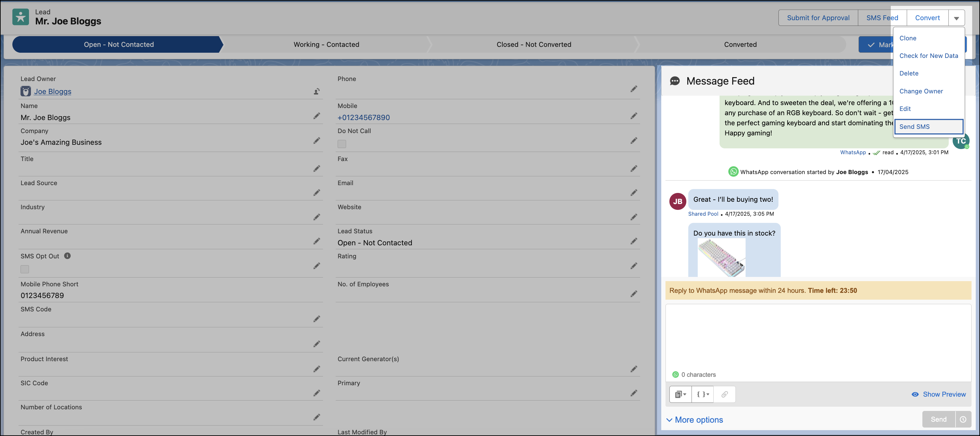The image size is (980, 436).
Task: Edit the Mobile field using its pencil icon
Action: 634,116
